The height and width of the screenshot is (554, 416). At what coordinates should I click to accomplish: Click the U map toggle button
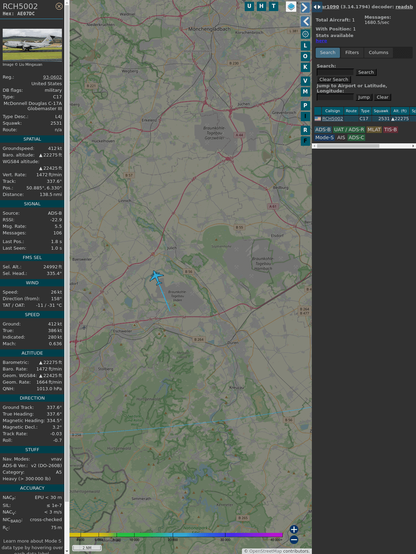tap(249, 6)
